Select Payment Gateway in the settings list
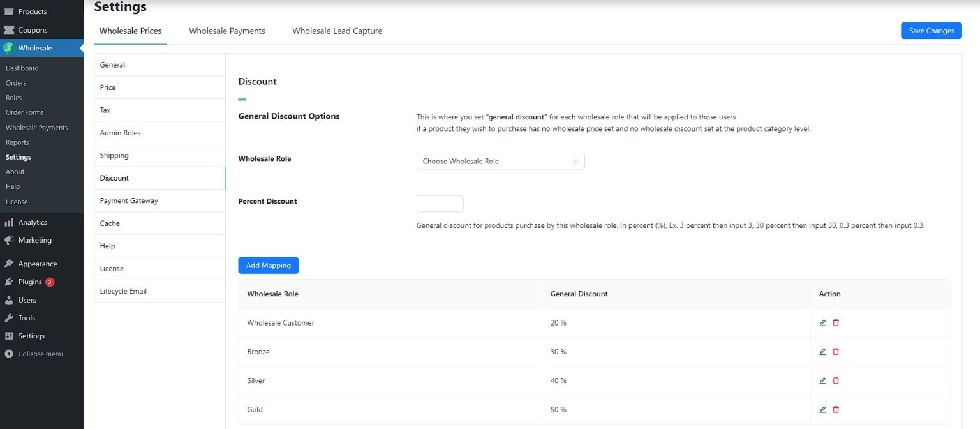 [129, 200]
